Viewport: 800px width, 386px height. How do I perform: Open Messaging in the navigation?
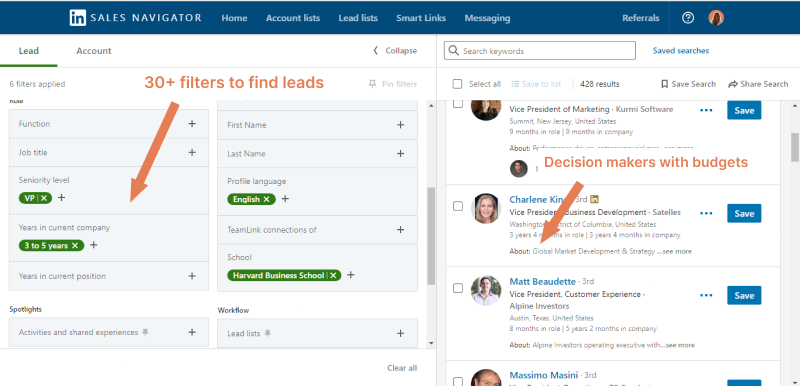[x=487, y=18]
